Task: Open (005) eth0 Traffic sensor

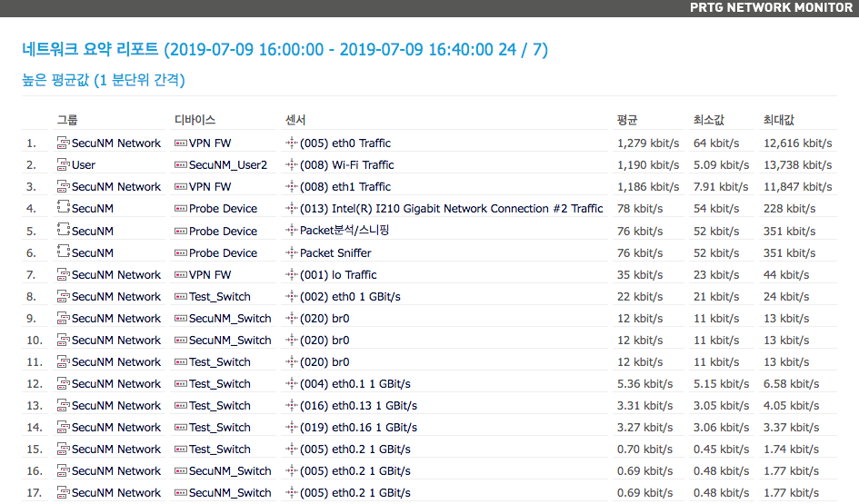Action: click(345, 143)
